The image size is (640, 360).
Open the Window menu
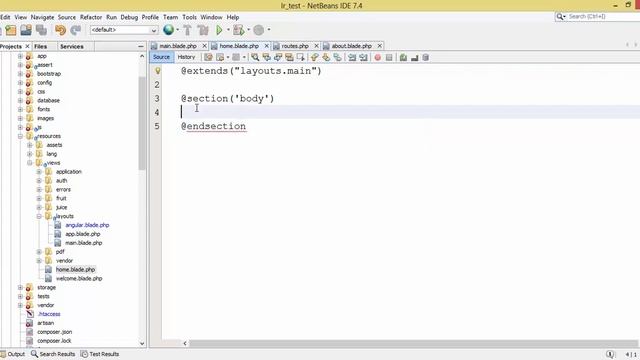(x=211, y=17)
